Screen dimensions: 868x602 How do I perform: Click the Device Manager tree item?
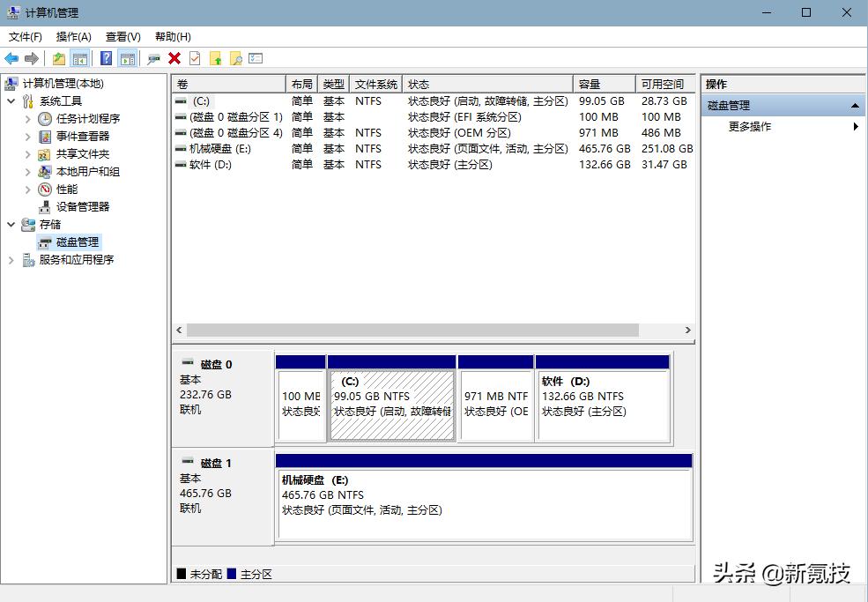pos(83,206)
